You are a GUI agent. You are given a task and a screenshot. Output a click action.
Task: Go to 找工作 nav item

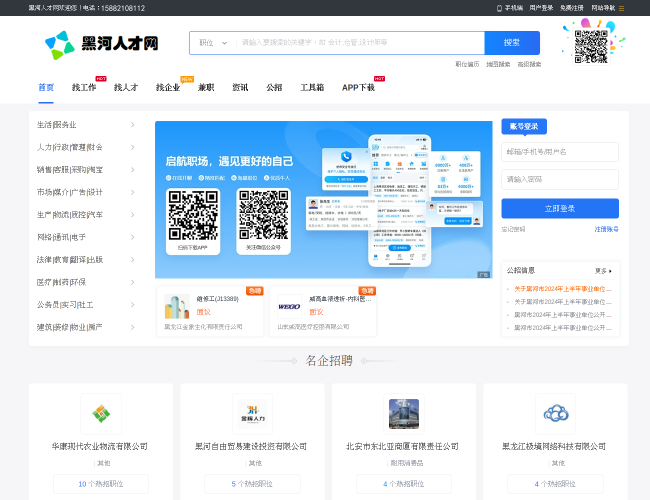click(84, 87)
